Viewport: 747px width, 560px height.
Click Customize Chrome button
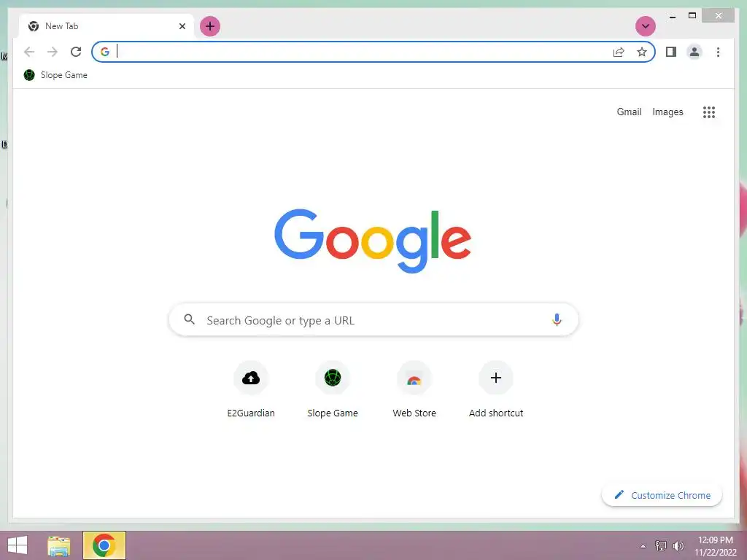662,495
